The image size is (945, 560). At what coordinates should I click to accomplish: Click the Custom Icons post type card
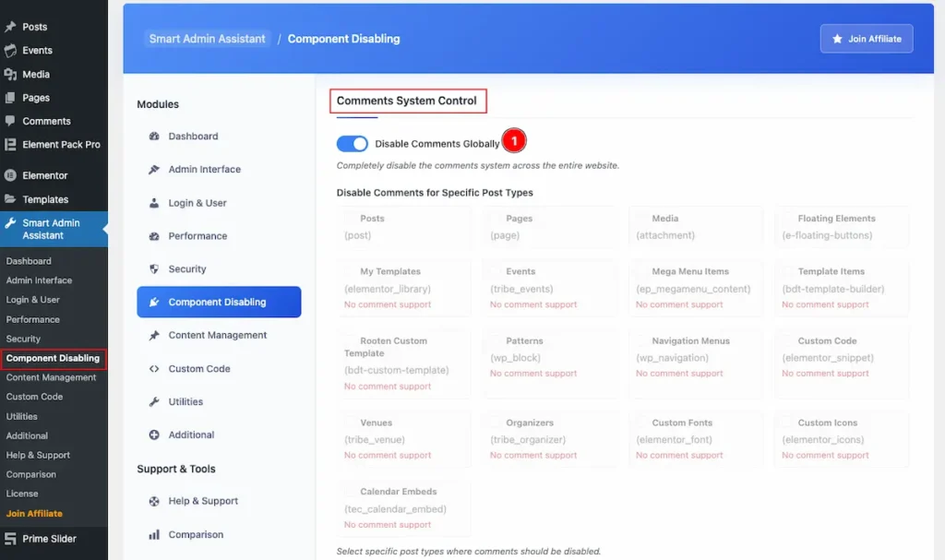click(842, 439)
